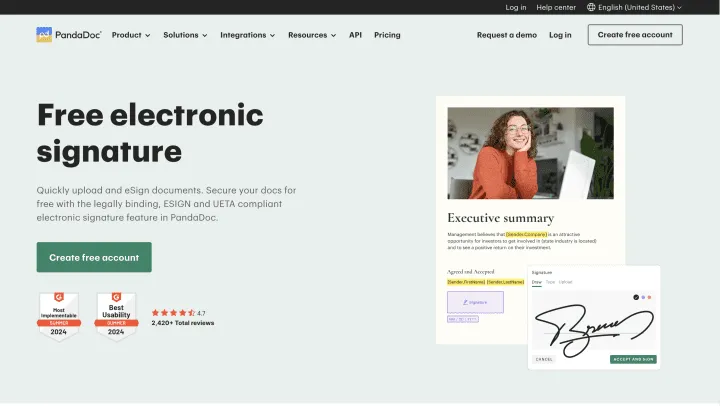Viewport: 720px width, 406px height.
Task: Click the PandaDoc logo icon
Action: [x=44, y=35]
